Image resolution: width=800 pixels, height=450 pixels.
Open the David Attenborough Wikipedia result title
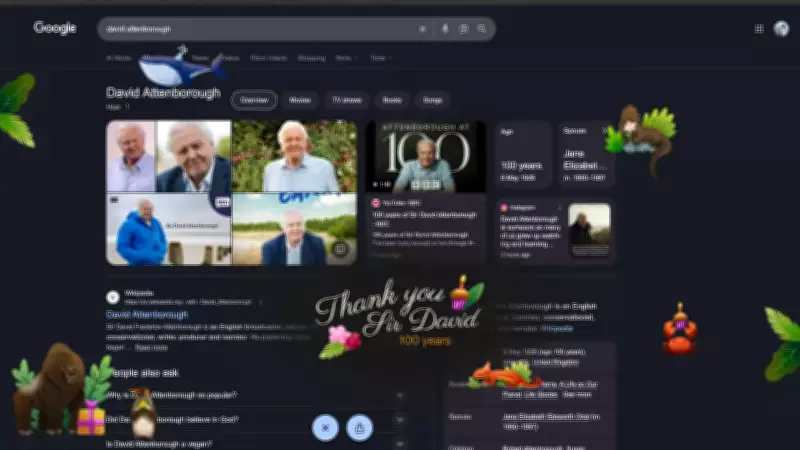coord(147,314)
